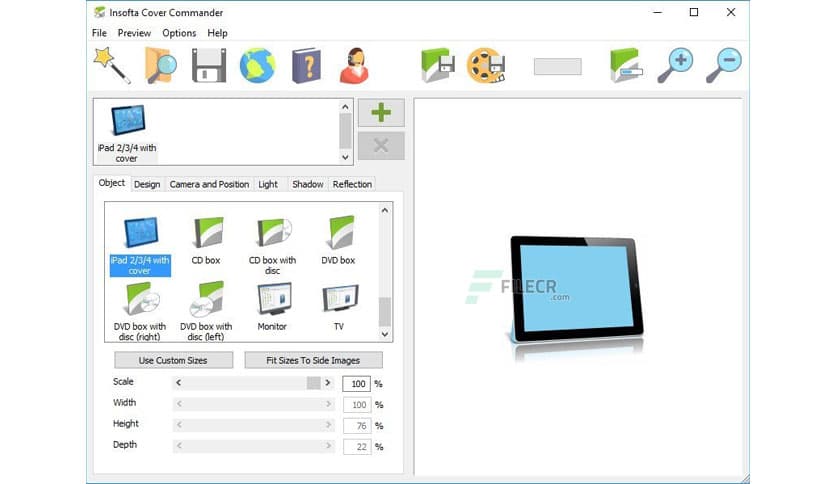Open the Help menu
This screenshot has width=836, height=484.
[217, 33]
